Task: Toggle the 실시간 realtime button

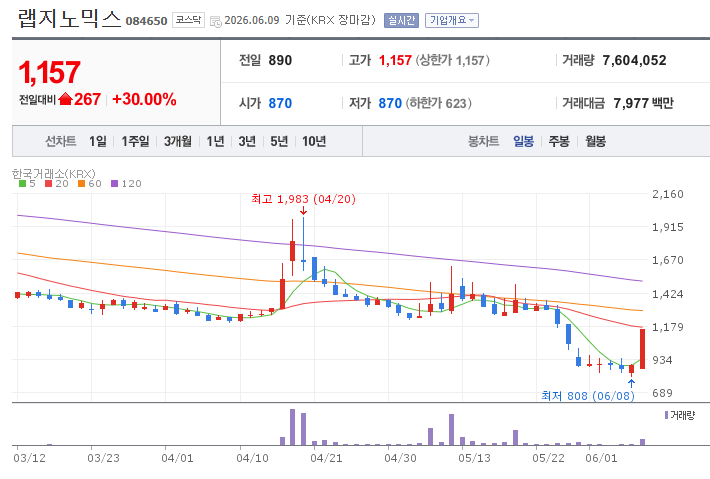Action: 401,20
